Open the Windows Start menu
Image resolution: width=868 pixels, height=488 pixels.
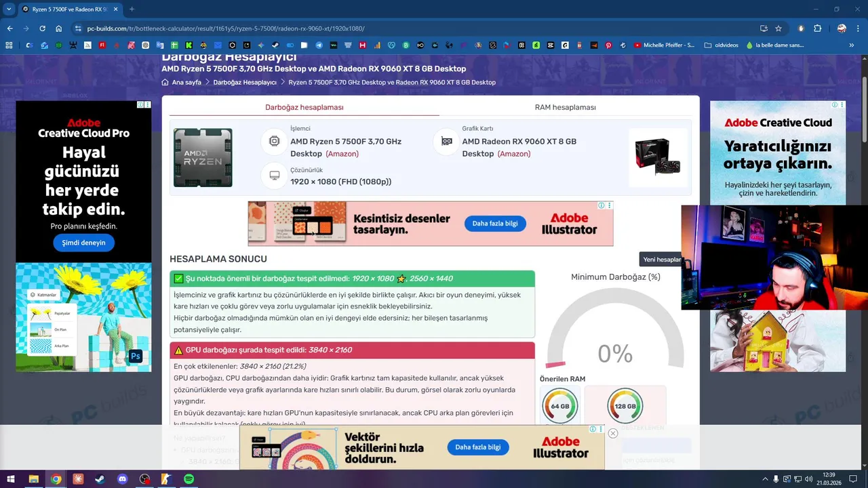11,479
